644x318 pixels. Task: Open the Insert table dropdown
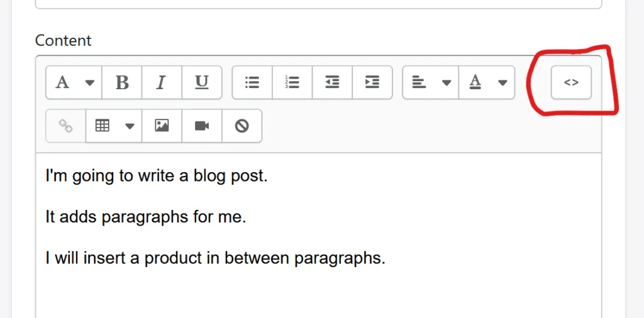click(x=114, y=126)
